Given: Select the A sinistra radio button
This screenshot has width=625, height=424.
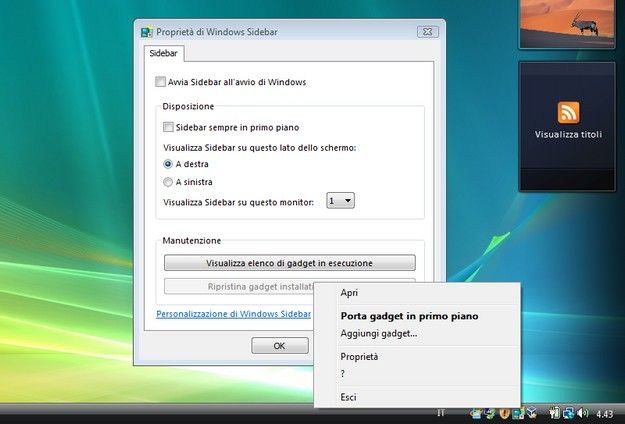Looking at the screenshot, I should tap(168, 182).
